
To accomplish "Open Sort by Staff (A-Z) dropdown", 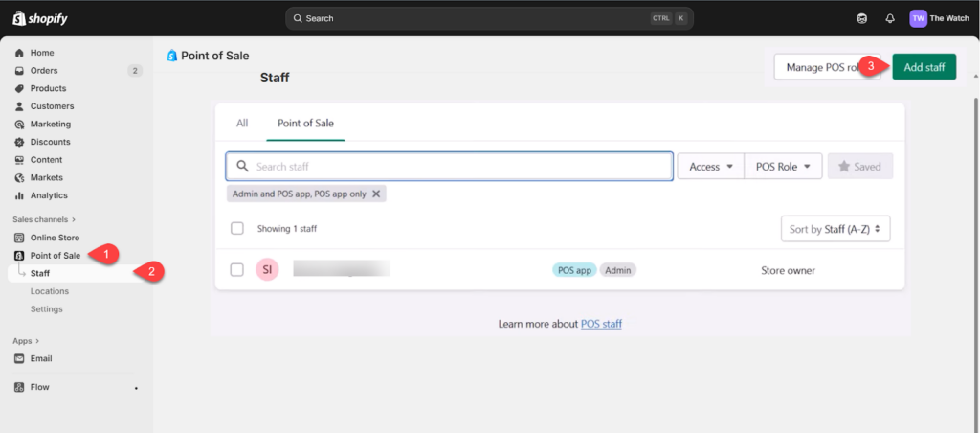I will pyautogui.click(x=835, y=229).
